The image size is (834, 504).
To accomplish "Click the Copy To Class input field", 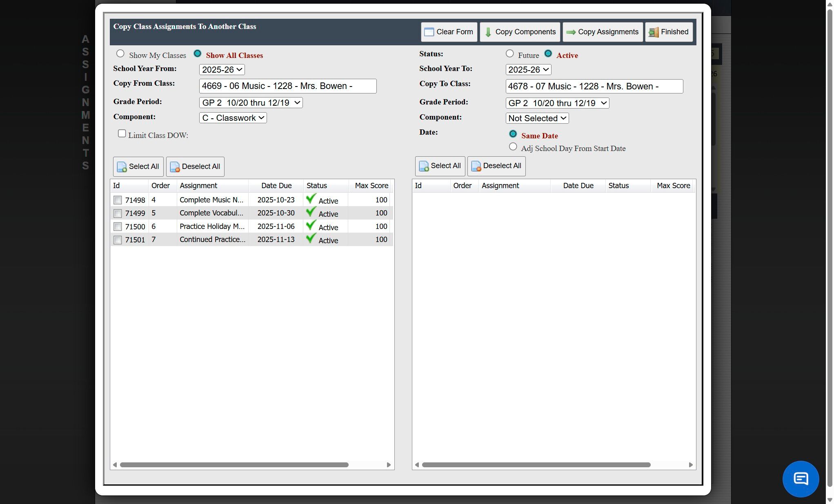I will tap(594, 87).
